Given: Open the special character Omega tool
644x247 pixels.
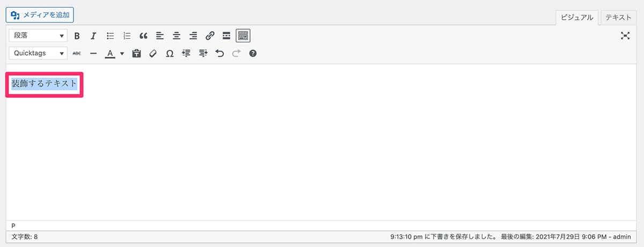Looking at the screenshot, I should click(x=170, y=53).
